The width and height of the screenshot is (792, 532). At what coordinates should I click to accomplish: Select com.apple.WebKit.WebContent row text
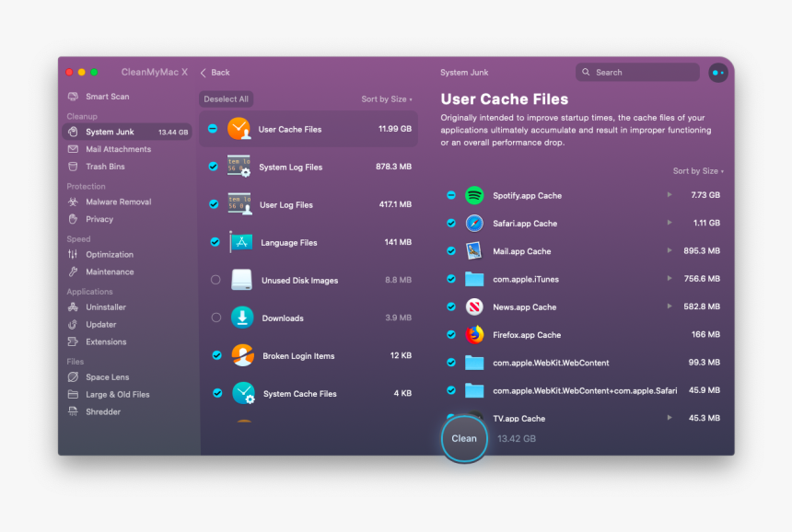[551, 363]
